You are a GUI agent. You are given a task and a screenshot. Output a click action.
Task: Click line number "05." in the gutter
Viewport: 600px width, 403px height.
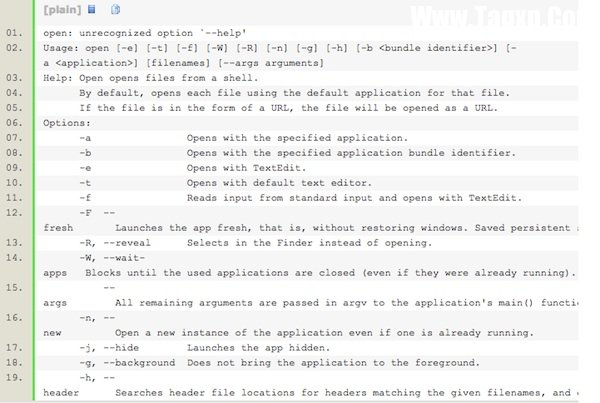point(14,108)
